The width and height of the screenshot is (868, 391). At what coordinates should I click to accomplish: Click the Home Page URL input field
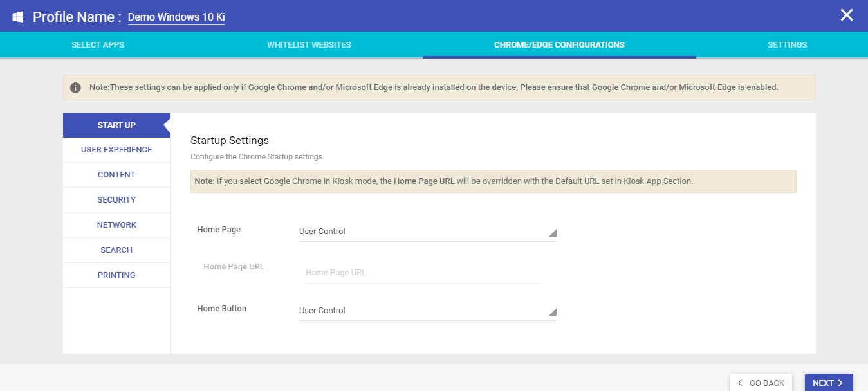[423, 273]
